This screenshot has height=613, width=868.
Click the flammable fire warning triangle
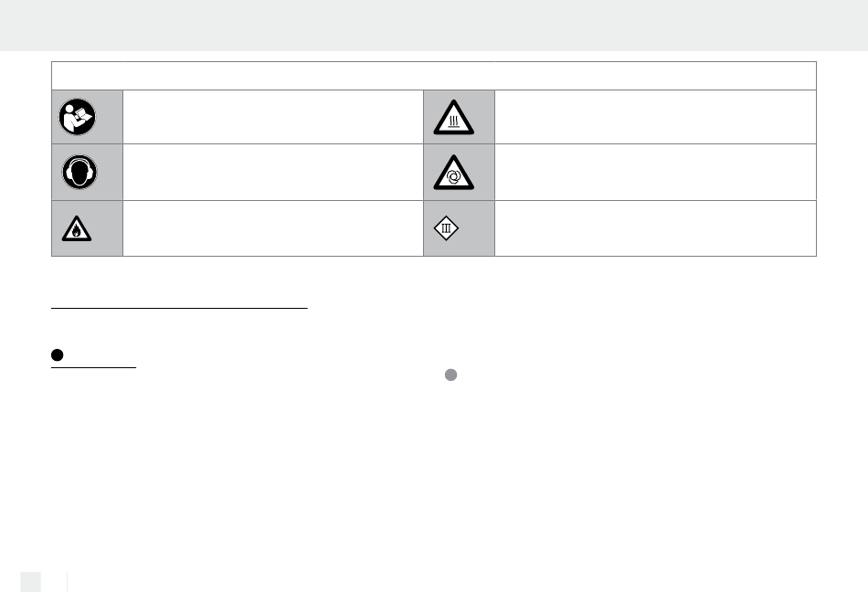click(x=77, y=228)
